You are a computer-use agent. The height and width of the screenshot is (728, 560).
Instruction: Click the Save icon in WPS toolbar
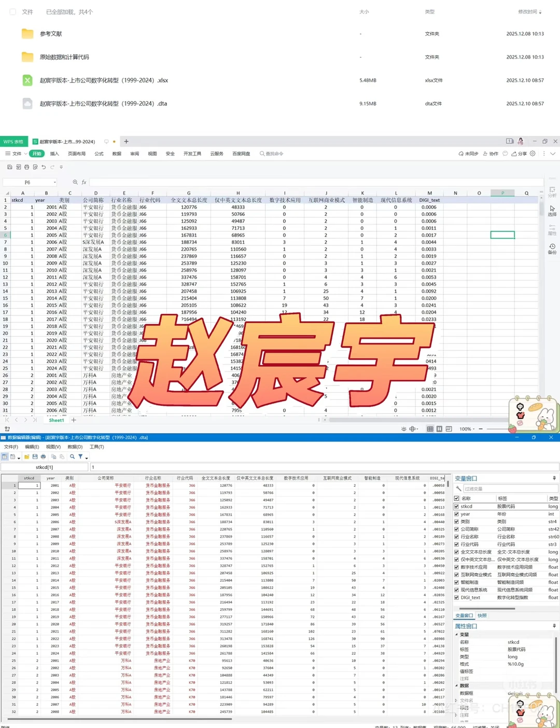[10, 167]
